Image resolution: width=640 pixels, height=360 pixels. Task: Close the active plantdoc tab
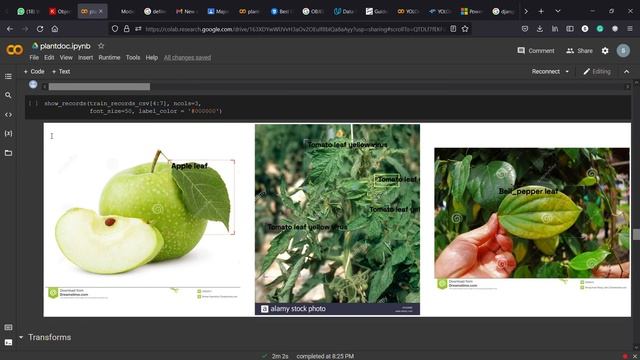(101, 11)
